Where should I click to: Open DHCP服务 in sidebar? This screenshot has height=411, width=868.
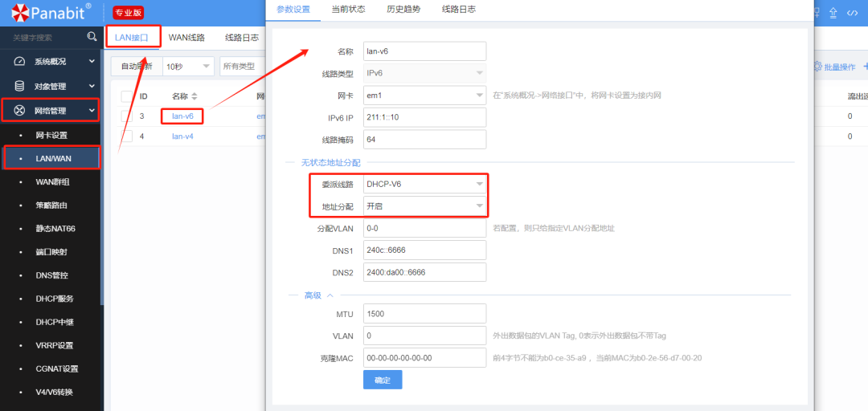(55, 299)
